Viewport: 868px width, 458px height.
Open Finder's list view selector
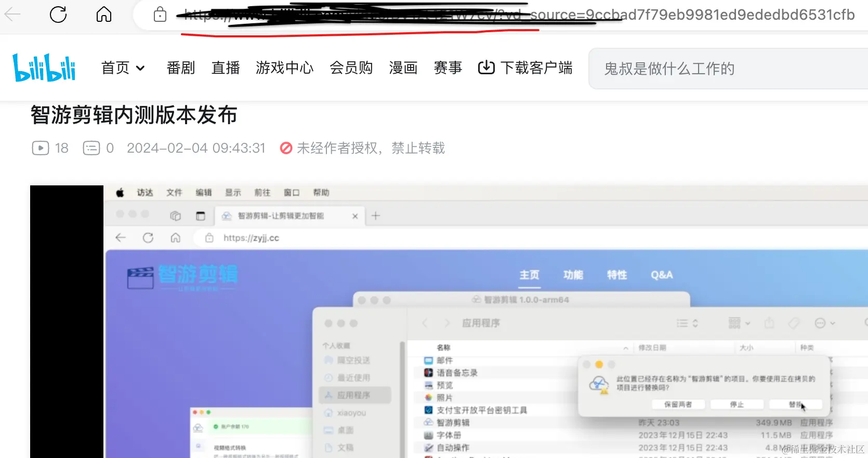pyautogui.click(x=687, y=323)
